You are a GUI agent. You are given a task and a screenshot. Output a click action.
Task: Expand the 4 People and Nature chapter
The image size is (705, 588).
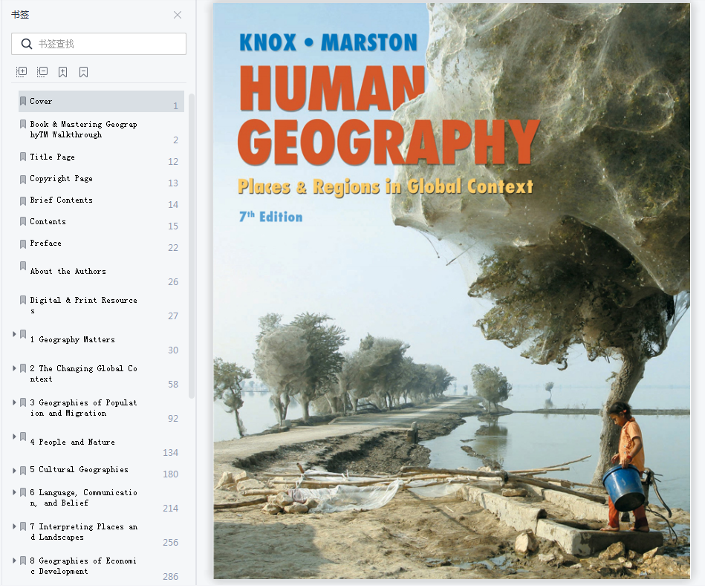pyautogui.click(x=14, y=436)
